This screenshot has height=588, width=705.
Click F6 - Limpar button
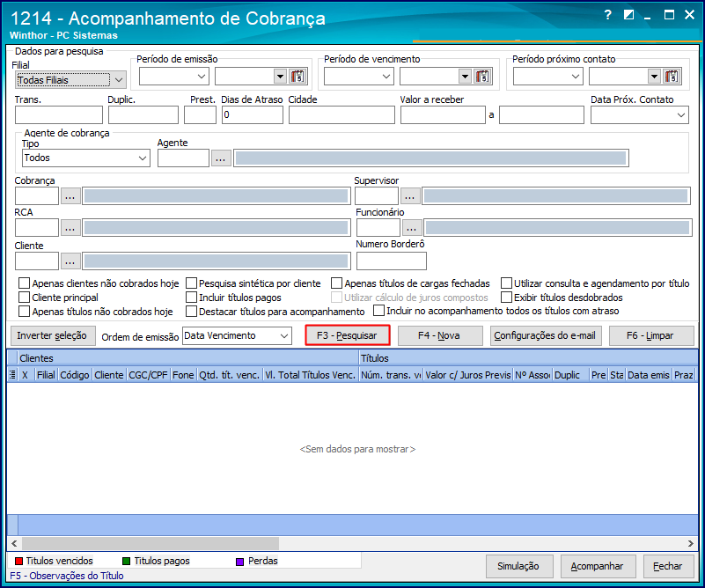click(651, 335)
